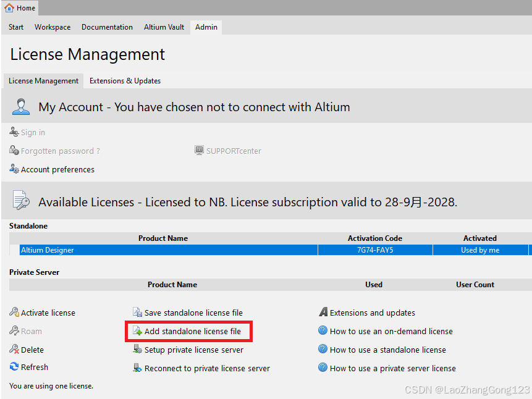Click the Setup private license server icon
This screenshot has width=532, height=399.
tap(137, 349)
